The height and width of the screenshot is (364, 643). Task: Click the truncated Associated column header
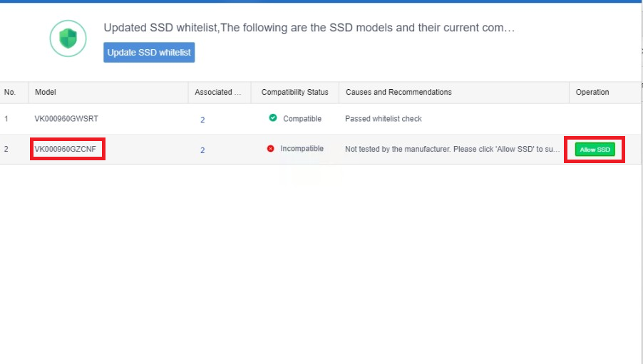213,92
